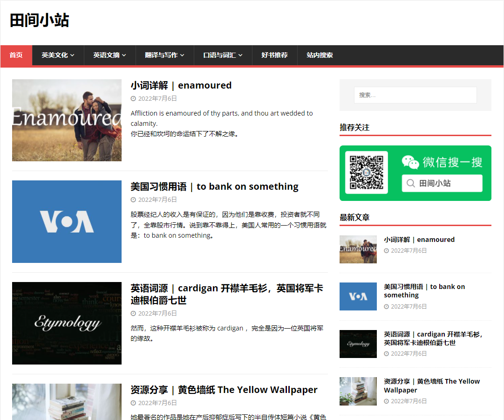The height and width of the screenshot is (420, 504).
Task: Click the 田间小站 site title
Action: [40, 20]
